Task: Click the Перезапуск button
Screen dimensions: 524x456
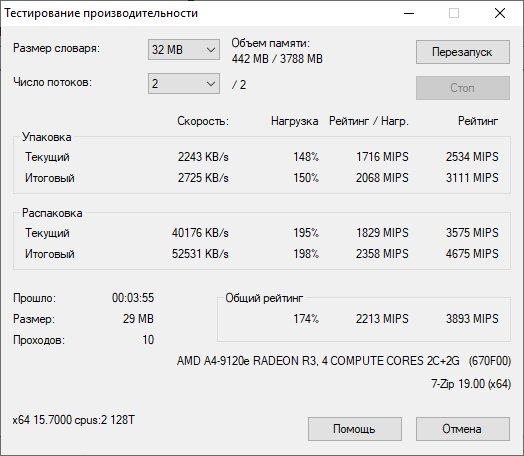Action: click(x=463, y=52)
